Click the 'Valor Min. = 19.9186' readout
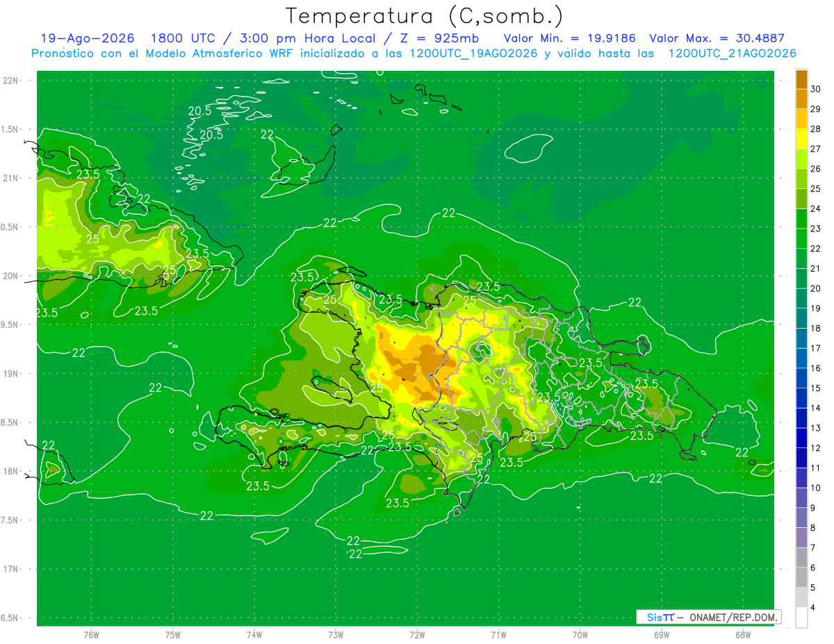Screen dimensions: 834x644 pyautogui.click(x=569, y=38)
